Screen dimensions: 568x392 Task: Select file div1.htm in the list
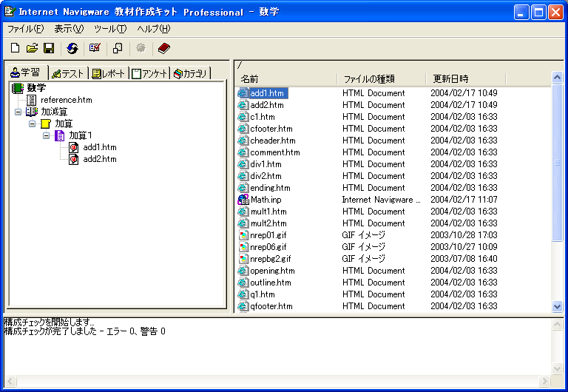(266, 164)
